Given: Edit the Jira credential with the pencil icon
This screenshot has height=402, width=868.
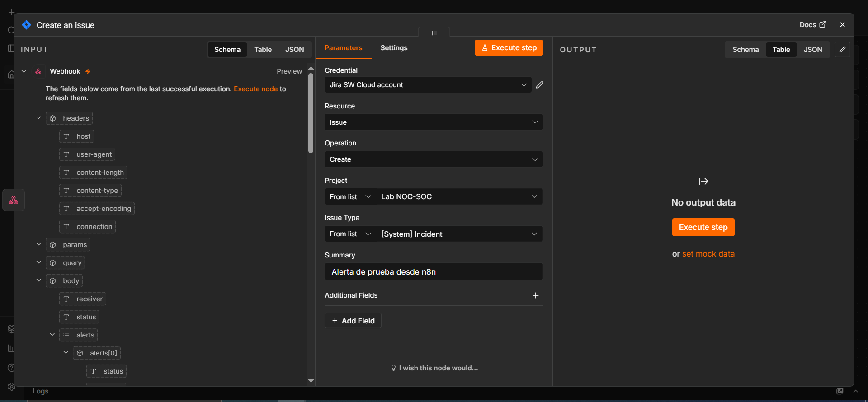Looking at the screenshot, I should [539, 85].
